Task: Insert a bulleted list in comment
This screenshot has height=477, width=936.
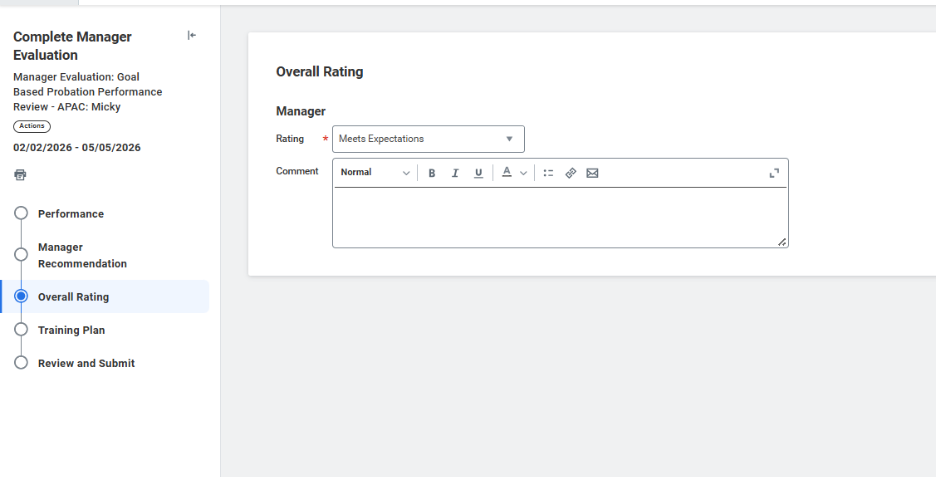Action: point(548,173)
